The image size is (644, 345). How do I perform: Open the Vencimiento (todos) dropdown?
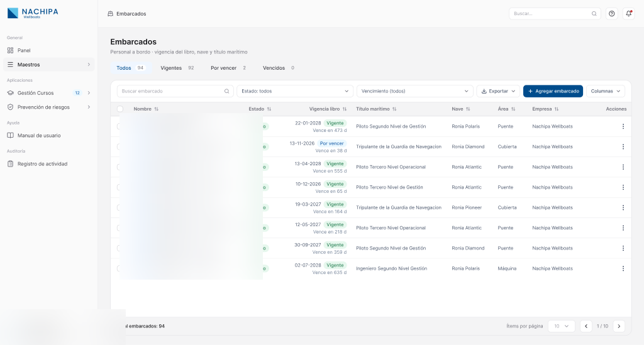point(415,91)
